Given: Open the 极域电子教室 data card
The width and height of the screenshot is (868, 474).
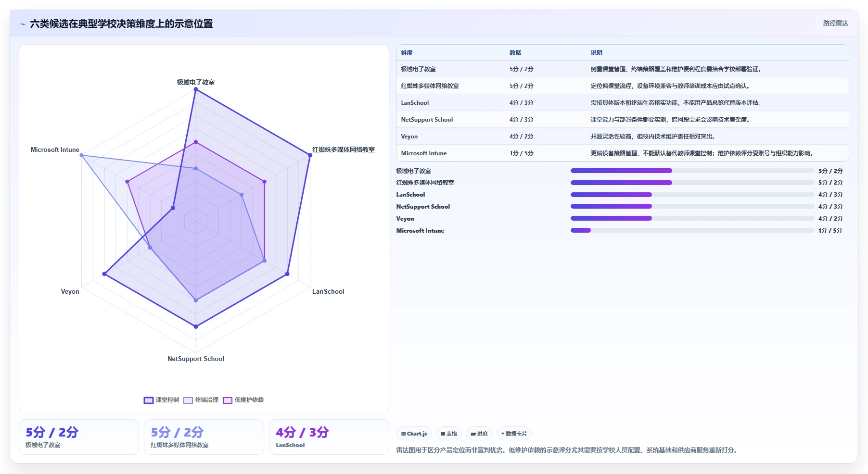Looking at the screenshot, I should point(79,437).
